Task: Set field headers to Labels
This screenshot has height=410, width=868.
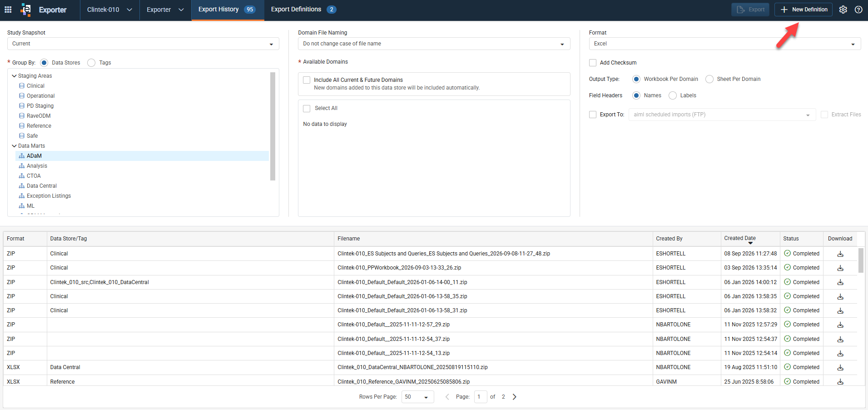Action: click(673, 95)
